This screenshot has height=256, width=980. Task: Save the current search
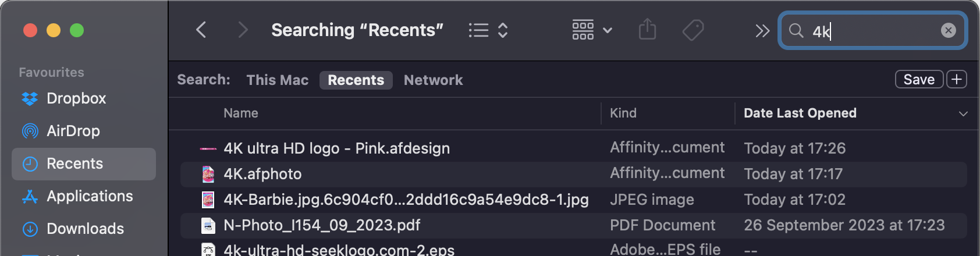point(919,79)
